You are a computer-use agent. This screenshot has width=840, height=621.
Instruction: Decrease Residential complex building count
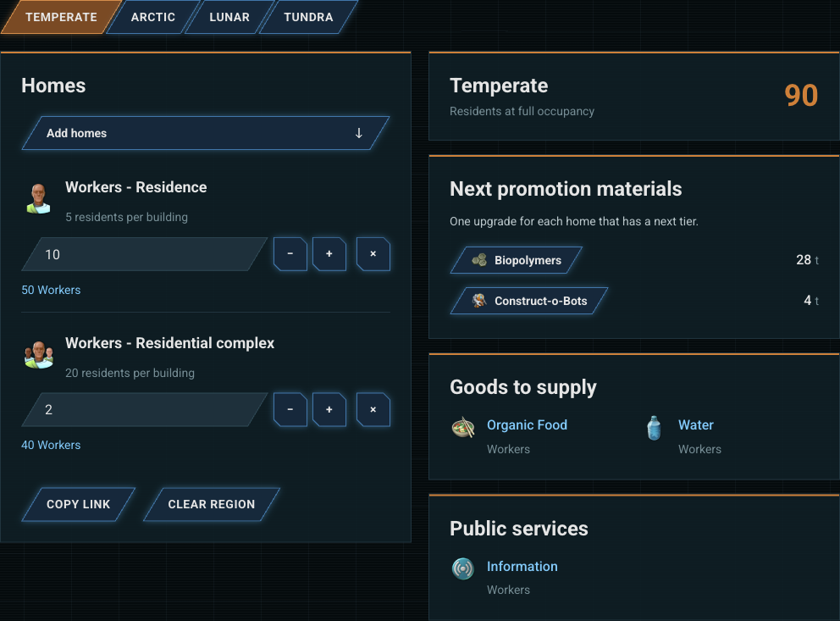point(290,409)
